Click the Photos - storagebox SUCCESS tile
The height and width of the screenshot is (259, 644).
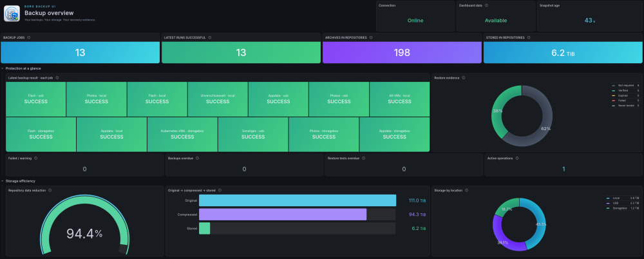point(324,135)
